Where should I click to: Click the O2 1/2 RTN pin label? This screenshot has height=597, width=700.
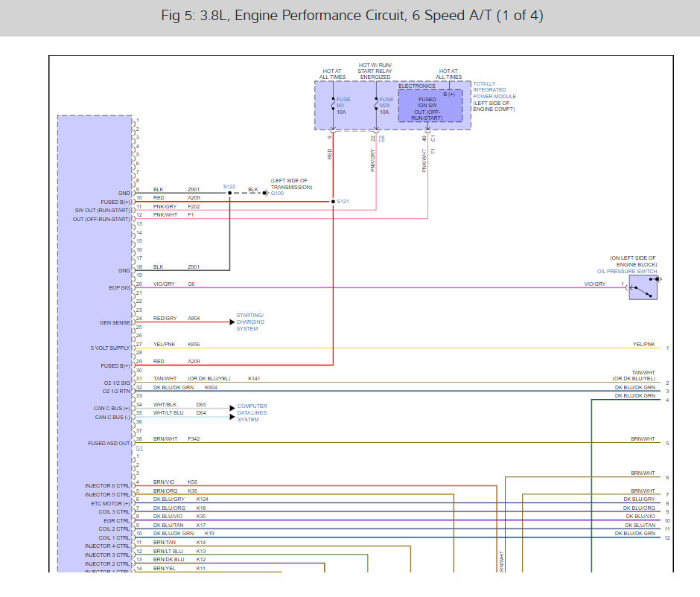pos(116,392)
